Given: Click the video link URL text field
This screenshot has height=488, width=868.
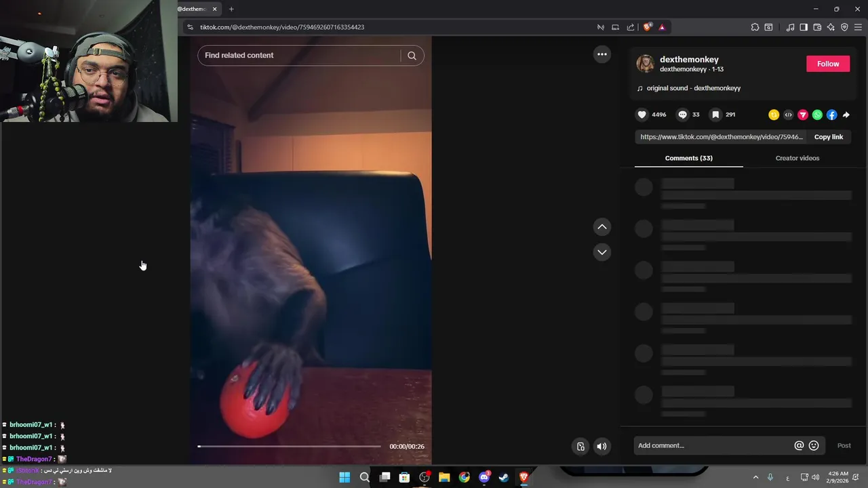Looking at the screenshot, I should pyautogui.click(x=722, y=137).
